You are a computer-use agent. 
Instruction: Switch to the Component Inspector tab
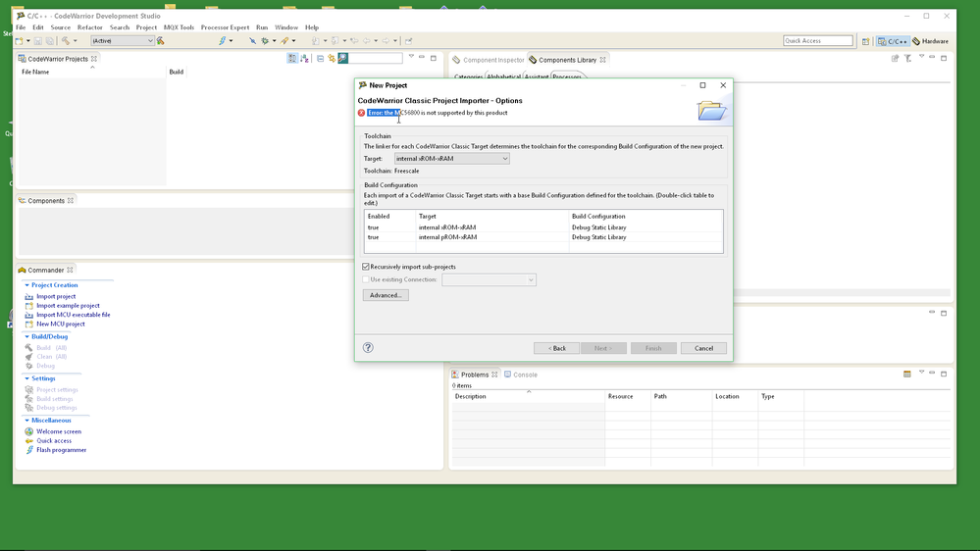tap(489, 60)
